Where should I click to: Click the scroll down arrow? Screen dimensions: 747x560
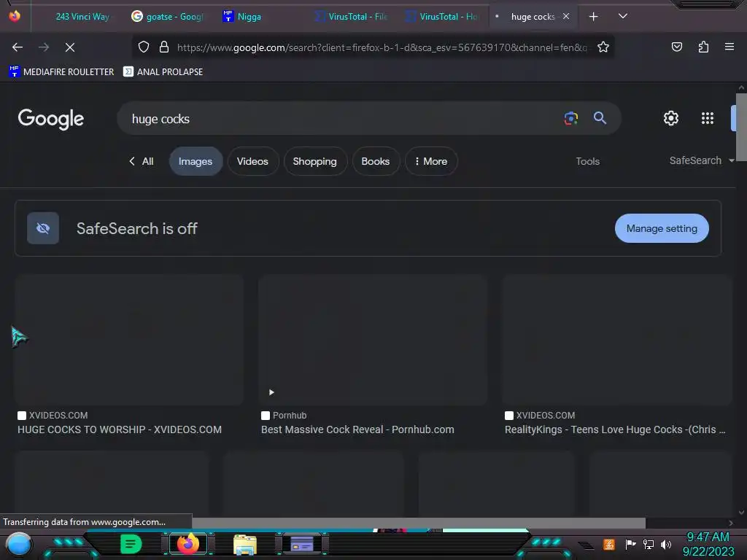(x=741, y=513)
